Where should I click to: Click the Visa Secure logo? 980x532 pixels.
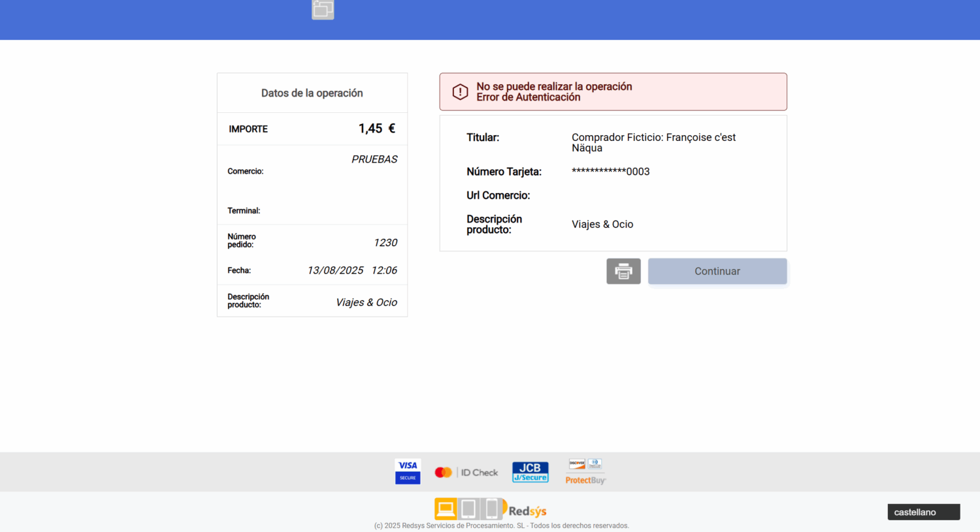tap(408, 471)
